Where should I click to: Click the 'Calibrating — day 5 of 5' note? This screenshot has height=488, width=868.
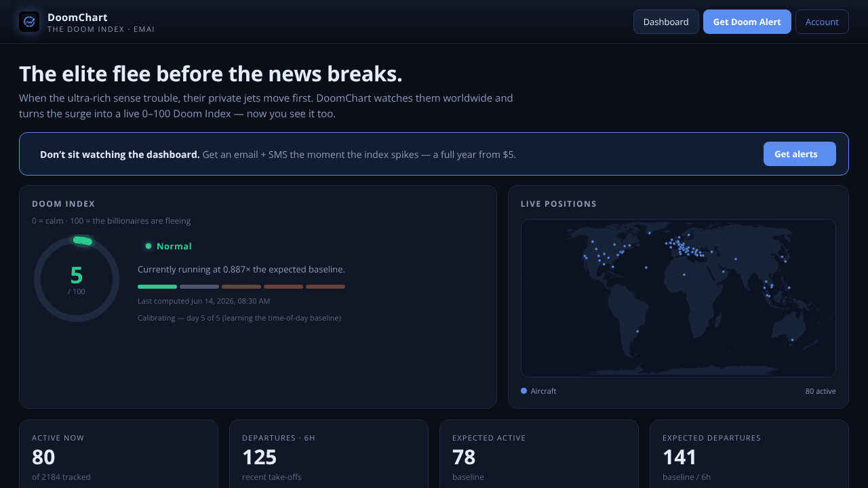[239, 318]
